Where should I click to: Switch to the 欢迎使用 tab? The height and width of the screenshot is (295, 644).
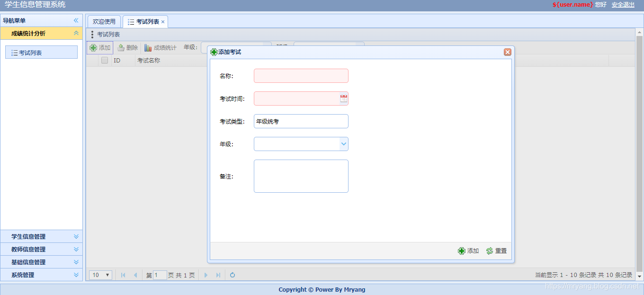(104, 21)
